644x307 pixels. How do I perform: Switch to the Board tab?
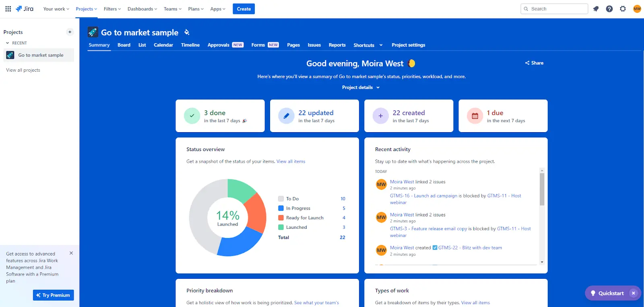[x=124, y=45]
